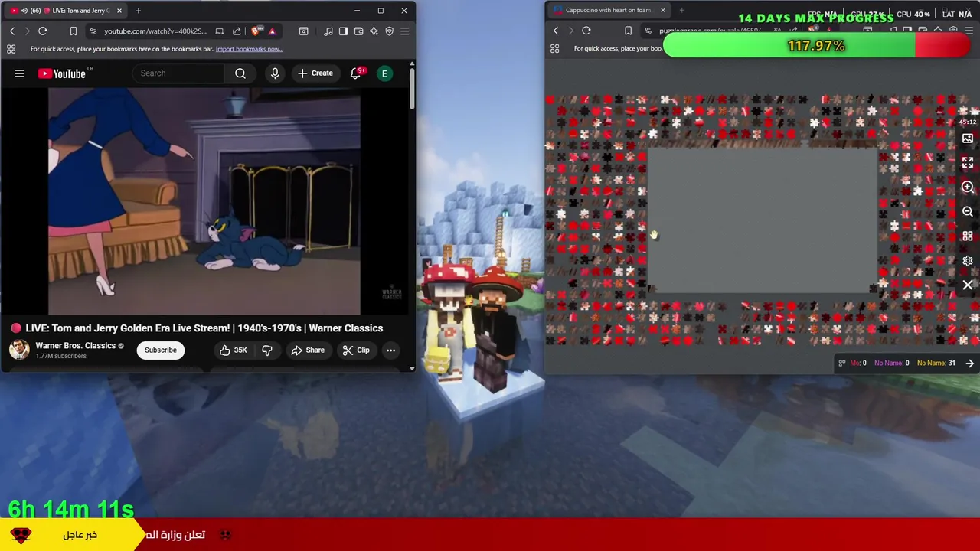This screenshot has width=980, height=551.
Task: Open the account avatar E
Action: [384, 73]
